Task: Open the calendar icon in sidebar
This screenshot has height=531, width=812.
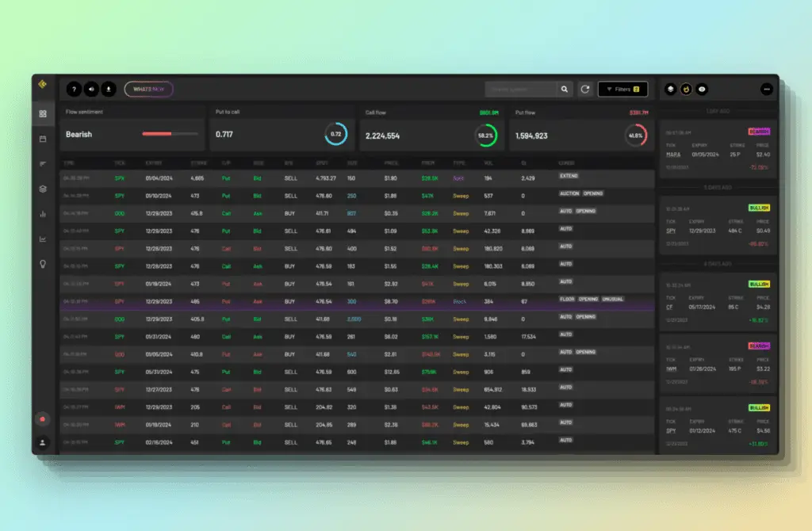Action: (43, 139)
